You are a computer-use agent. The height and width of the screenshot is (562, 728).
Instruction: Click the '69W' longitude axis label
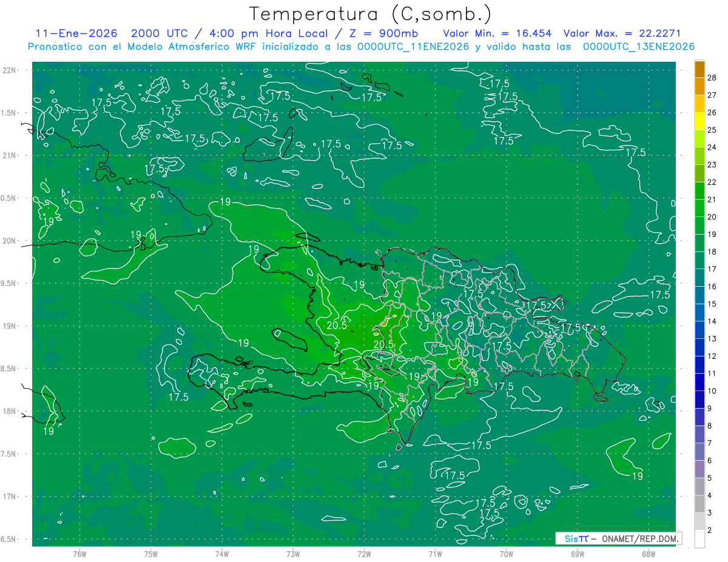tap(578, 554)
